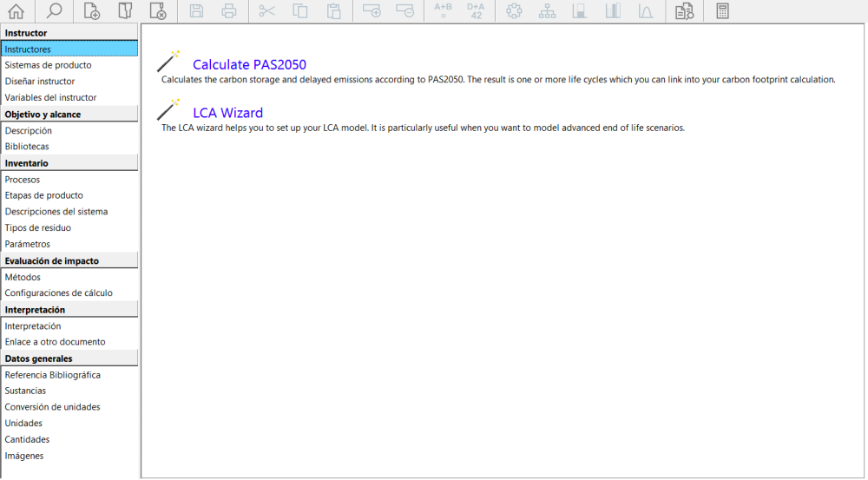868x480 pixels.
Task: Open the calculator icon in toolbar
Action: coord(722,10)
